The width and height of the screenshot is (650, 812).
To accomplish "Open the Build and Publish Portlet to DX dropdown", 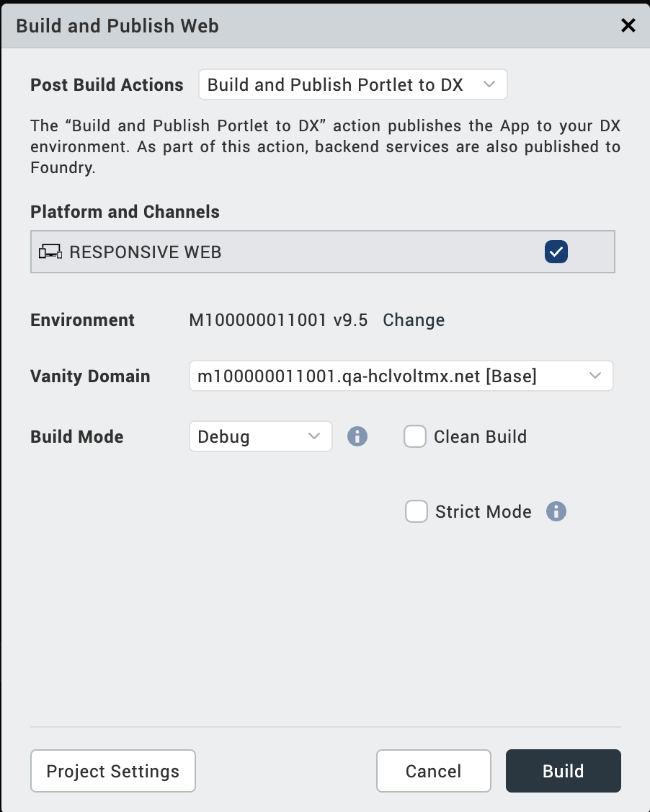I will pyautogui.click(x=352, y=84).
